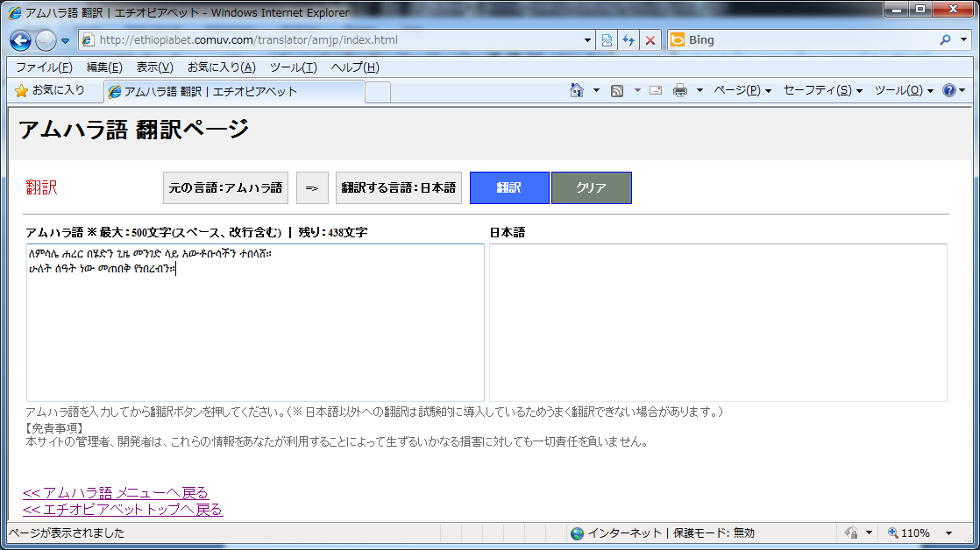Click the blue Help question icon

click(948, 90)
